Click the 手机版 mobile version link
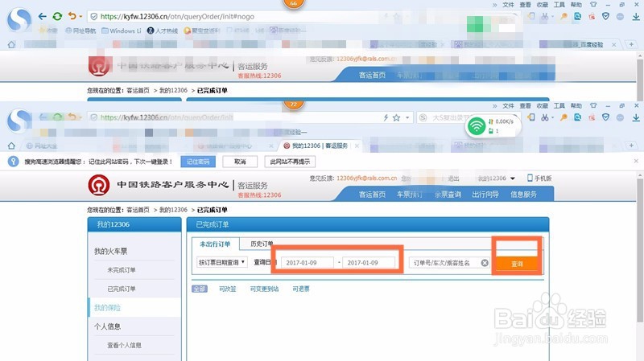The image size is (644, 361). pyautogui.click(x=539, y=178)
